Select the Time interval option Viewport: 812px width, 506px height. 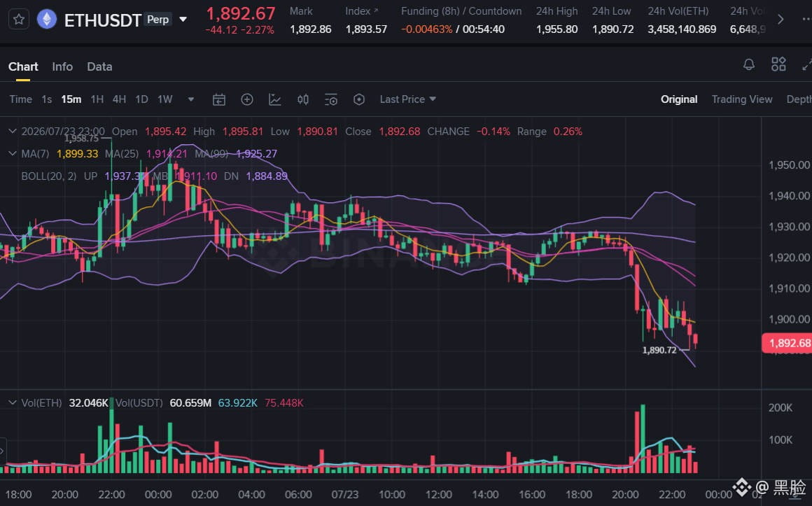coord(21,99)
